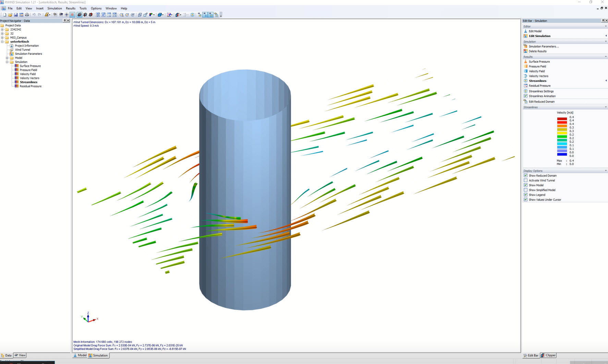Image resolution: width=608 pixels, height=364 pixels.
Task: Pin the Project Navigator panel
Action: [65, 21]
